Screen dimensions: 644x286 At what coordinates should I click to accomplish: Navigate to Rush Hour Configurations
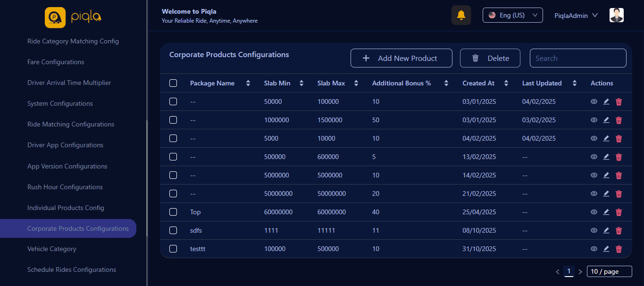tap(65, 187)
